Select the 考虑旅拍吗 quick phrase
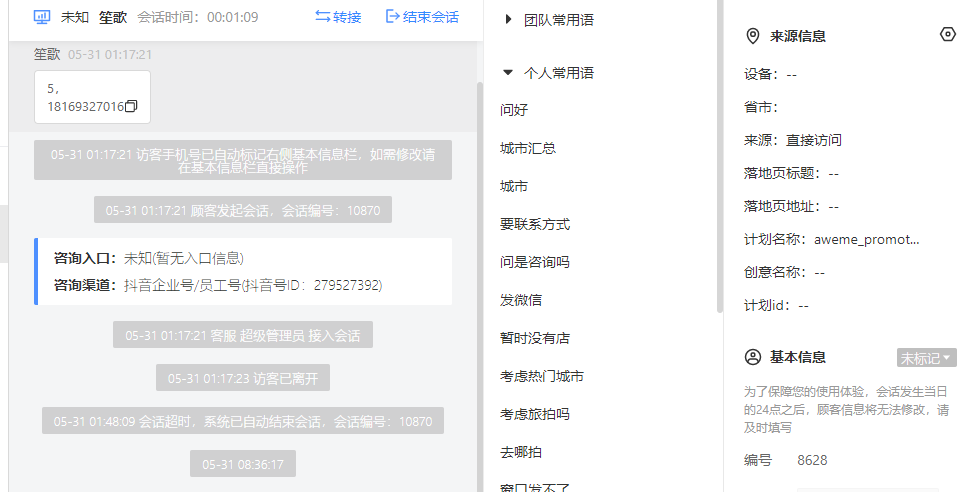Viewport: 964px width, 492px height. tap(535, 415)
